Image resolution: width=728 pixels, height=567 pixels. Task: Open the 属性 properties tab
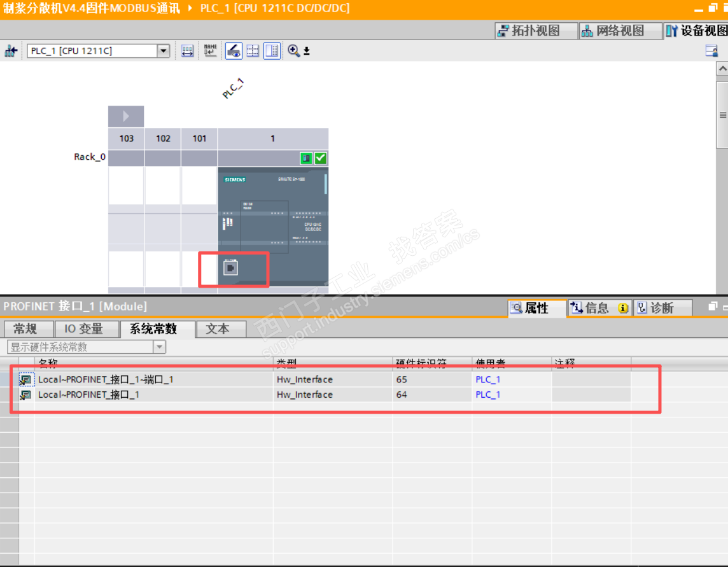(x=537, y=308)
